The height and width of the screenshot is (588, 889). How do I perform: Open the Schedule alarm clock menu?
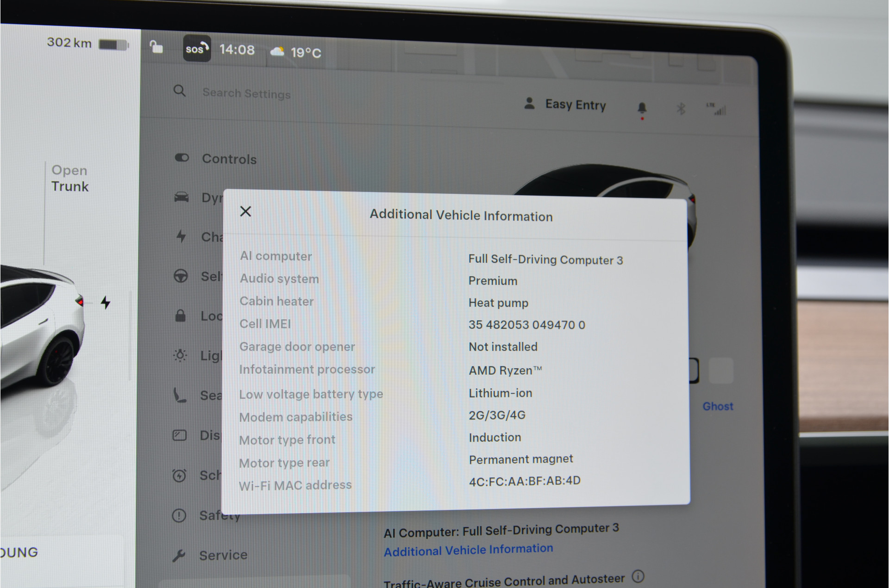179,475
